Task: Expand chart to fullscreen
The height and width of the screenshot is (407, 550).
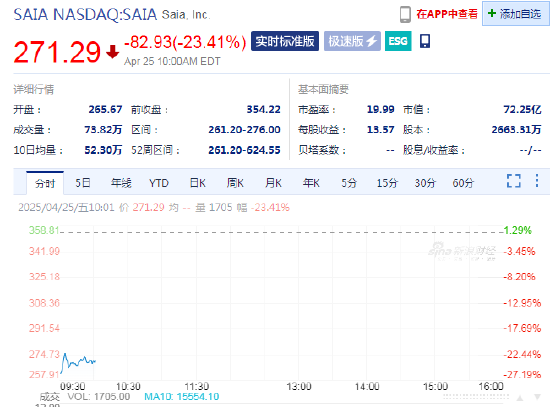Action: (x=514, y=181)
